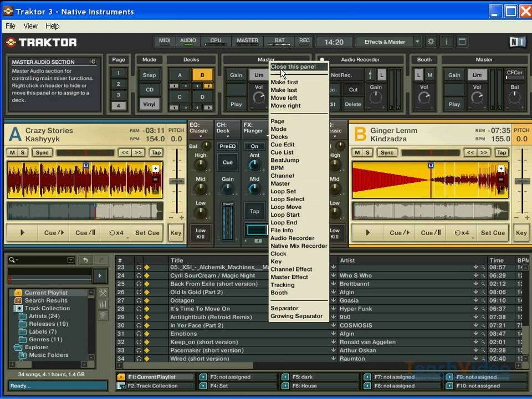Click Audio Recorder Delete button
This screenshot has height=399, width=532.
pos(353,104)
